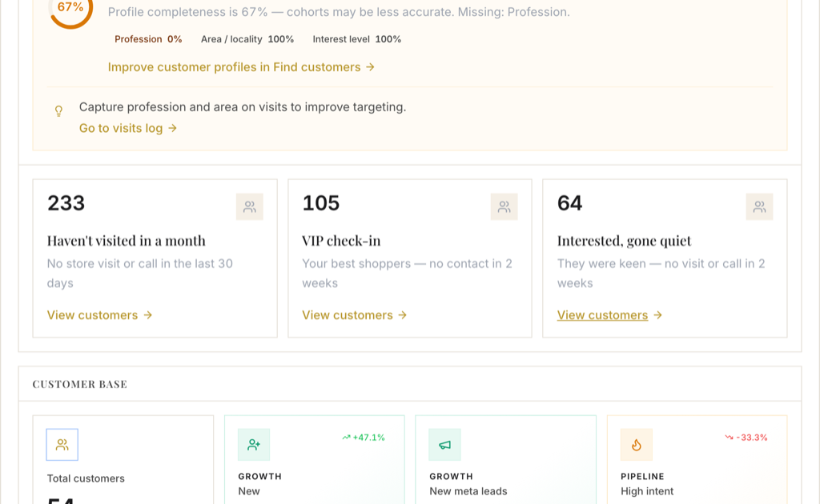Click arrow beside VIP check-in View customers
The height and width of the screenshot is (504, 820).
coord(403,315)
